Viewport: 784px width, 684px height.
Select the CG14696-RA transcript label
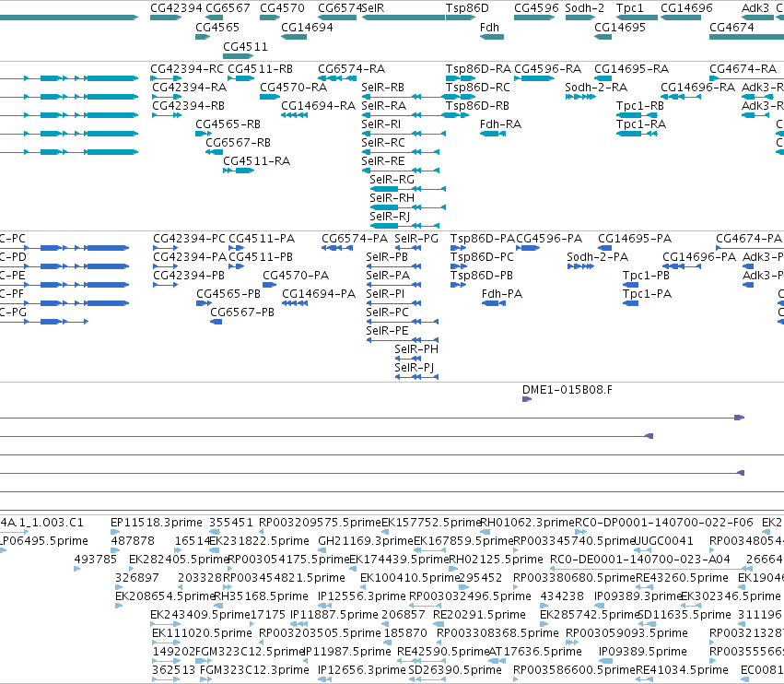697,87
